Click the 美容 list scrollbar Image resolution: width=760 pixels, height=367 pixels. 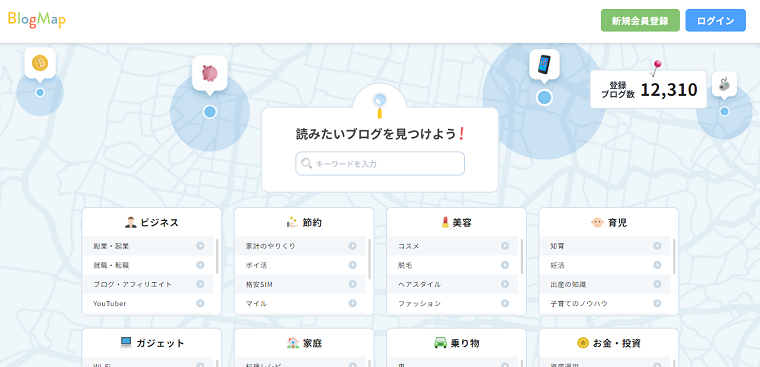[x=522, y=256]
